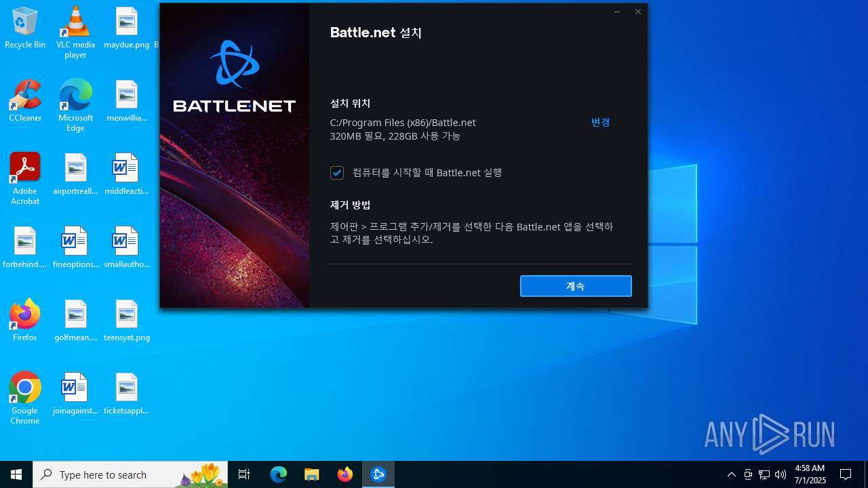The image size is (868, 488).
Task: Close the Battle.net installer window
Action: pos(637,12)
